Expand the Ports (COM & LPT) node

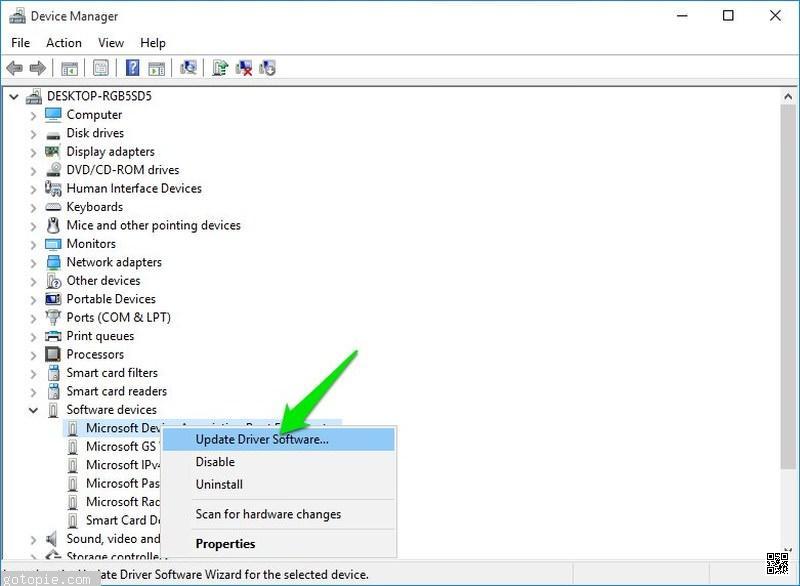(33, 318)
